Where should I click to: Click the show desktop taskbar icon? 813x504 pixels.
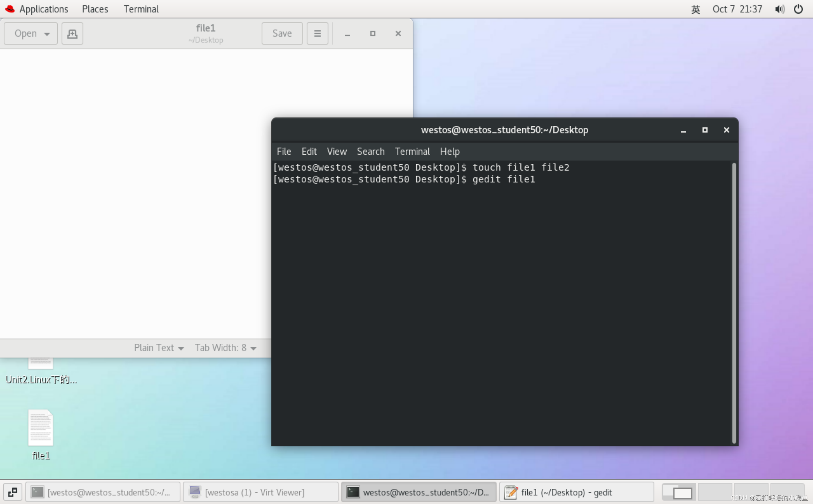pos(13,492)
